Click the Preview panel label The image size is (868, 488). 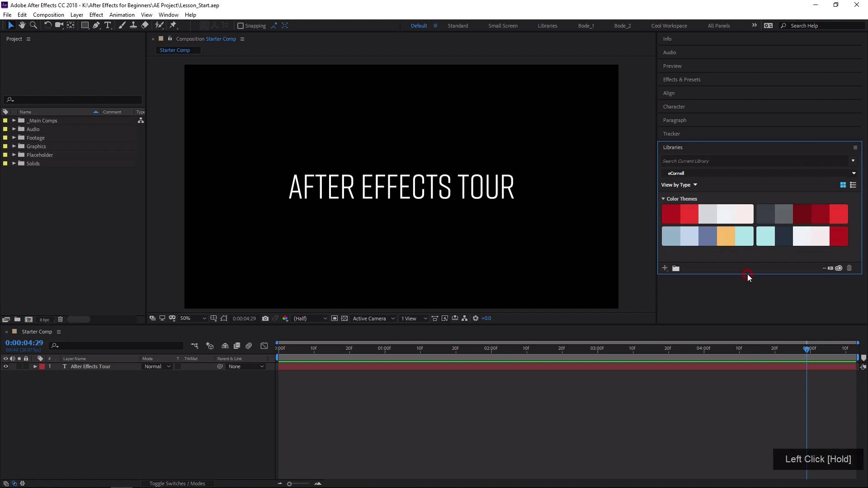point(672,66)
